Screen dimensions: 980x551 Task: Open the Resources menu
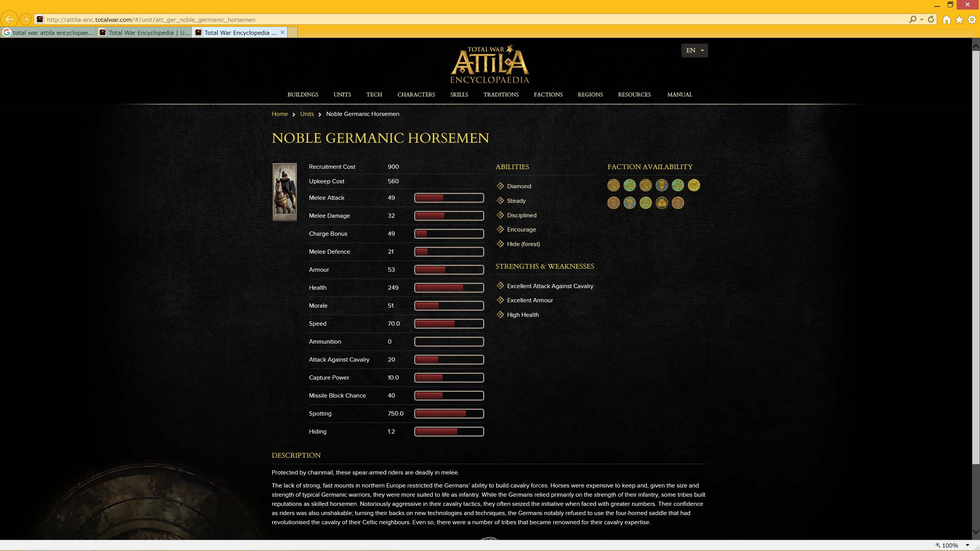(634, 95)
